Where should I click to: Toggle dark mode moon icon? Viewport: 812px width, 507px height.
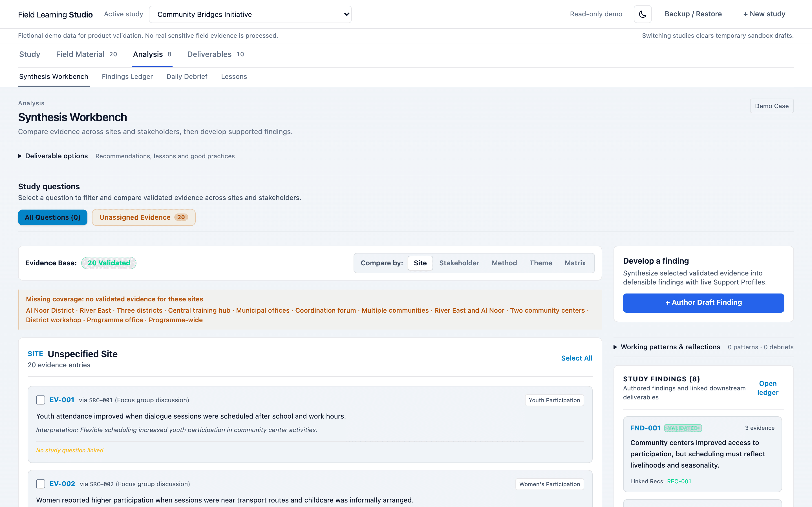[x=643, y=14]
